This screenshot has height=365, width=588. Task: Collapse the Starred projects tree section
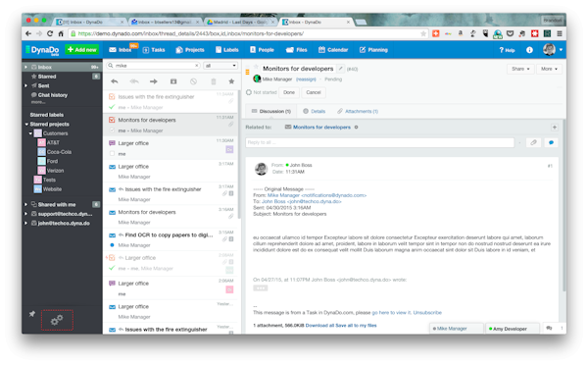26,125
